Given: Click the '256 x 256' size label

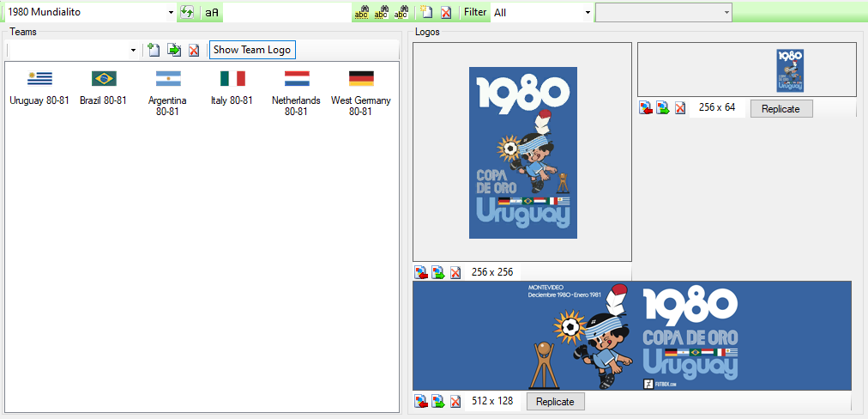Looking at the screenshot, I should (x=492, y=272).
